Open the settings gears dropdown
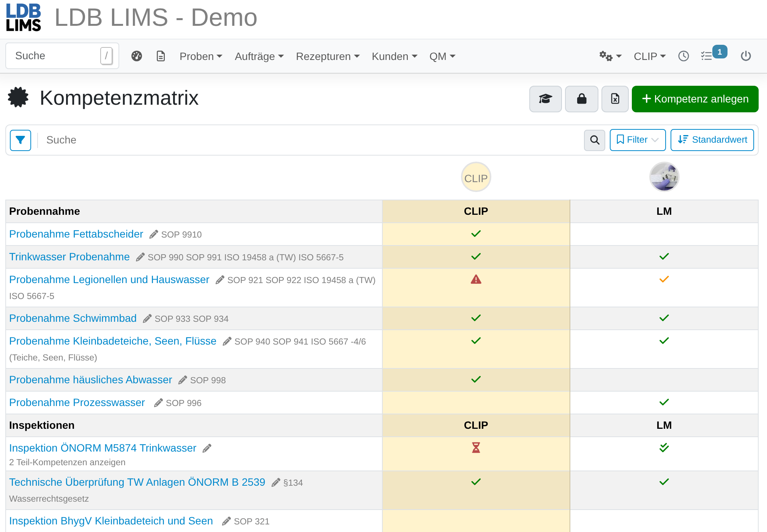767x532 pixels. [610, 56]
